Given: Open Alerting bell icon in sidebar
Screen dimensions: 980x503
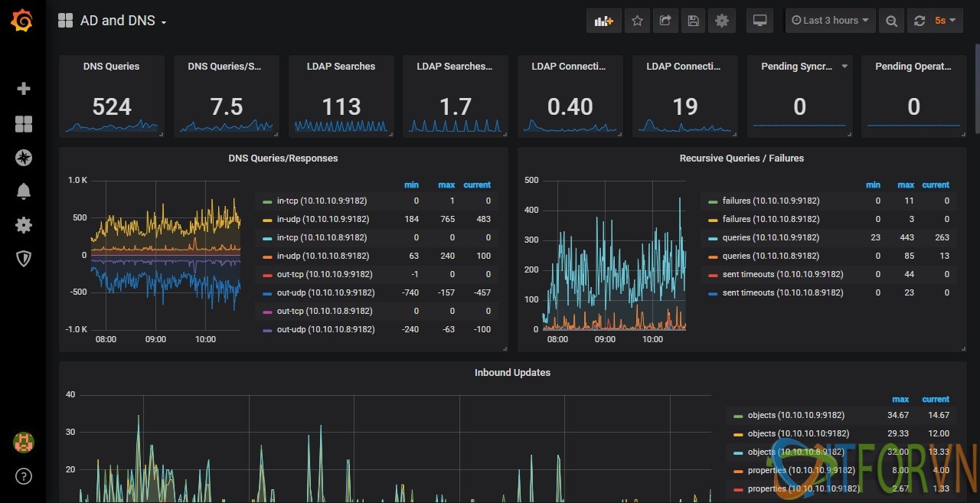Looking at the screenshot, I should pos(24,191).
